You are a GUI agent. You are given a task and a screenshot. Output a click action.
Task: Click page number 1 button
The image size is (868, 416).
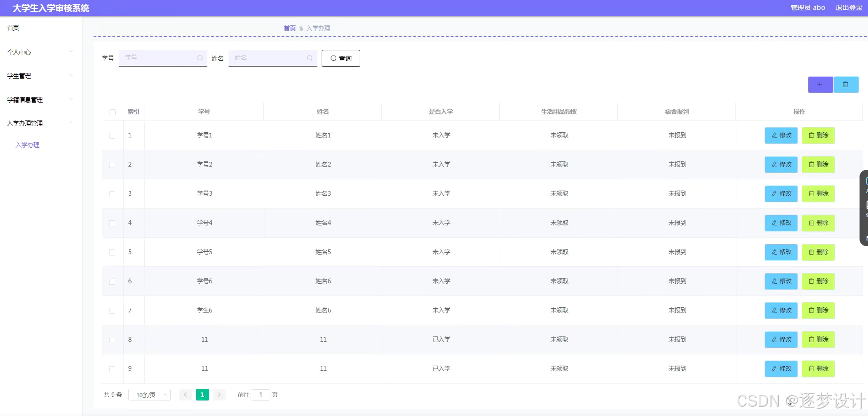click(x=202, y=395)
